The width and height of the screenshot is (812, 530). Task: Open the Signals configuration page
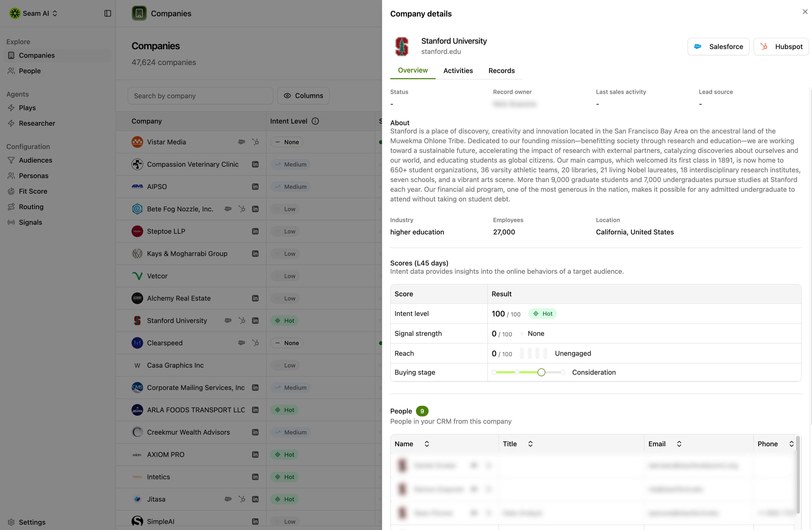point(30,222)
